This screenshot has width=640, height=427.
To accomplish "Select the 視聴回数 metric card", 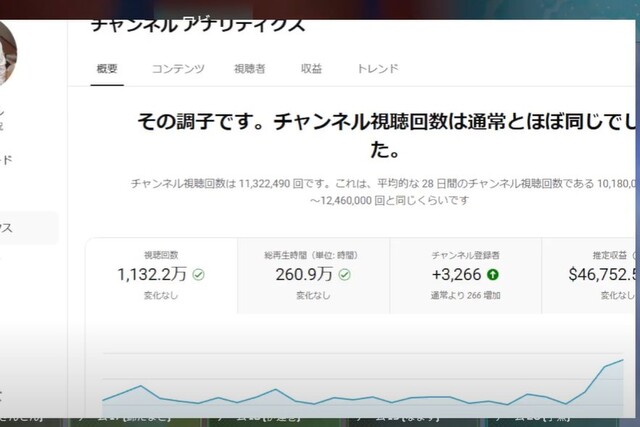I will click(161, 276).
